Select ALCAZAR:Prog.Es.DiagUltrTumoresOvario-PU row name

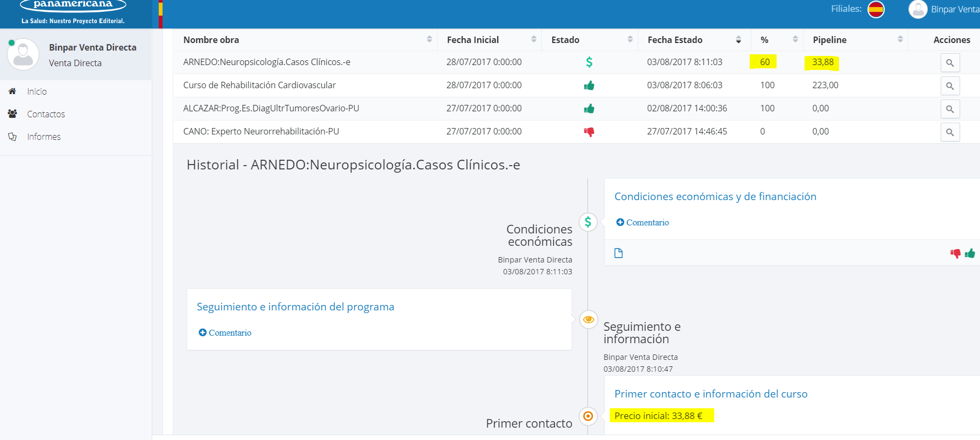[271, 108]
